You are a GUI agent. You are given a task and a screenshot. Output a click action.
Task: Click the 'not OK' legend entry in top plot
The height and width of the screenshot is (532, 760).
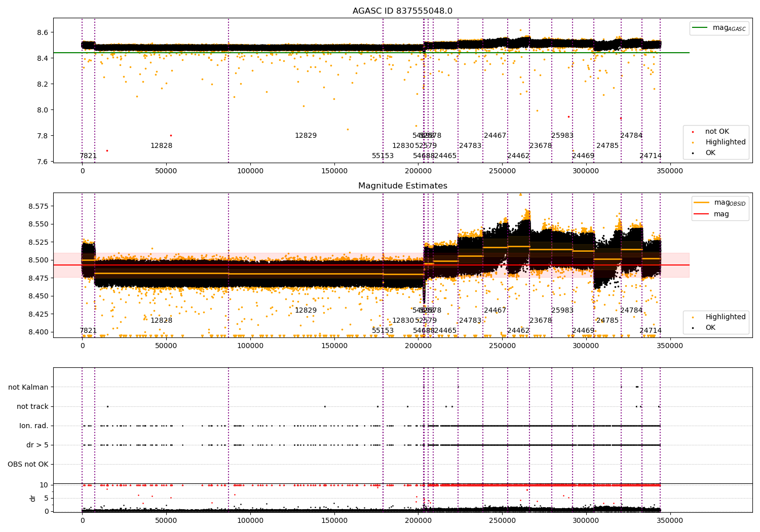(x=717, y=132)
